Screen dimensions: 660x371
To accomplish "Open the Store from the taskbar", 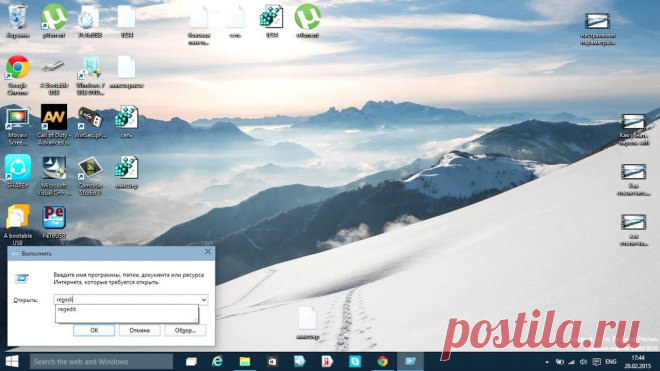I will (x=272, y=361).
